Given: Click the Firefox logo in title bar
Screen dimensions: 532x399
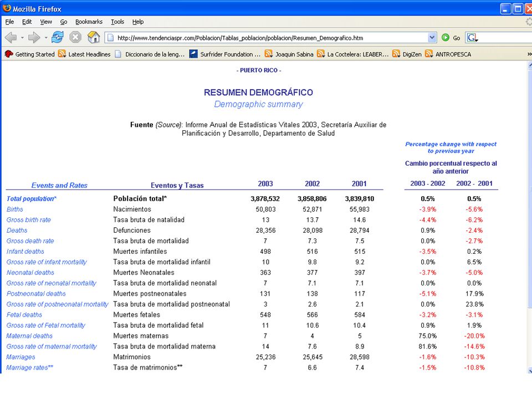Looking at the screenshot, I should (x=7, y=8).
